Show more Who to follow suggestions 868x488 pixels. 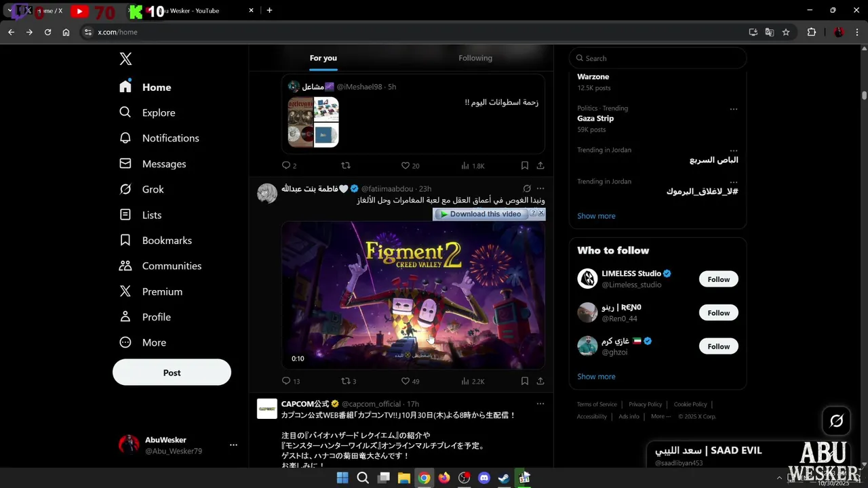[x=596, y=376]
